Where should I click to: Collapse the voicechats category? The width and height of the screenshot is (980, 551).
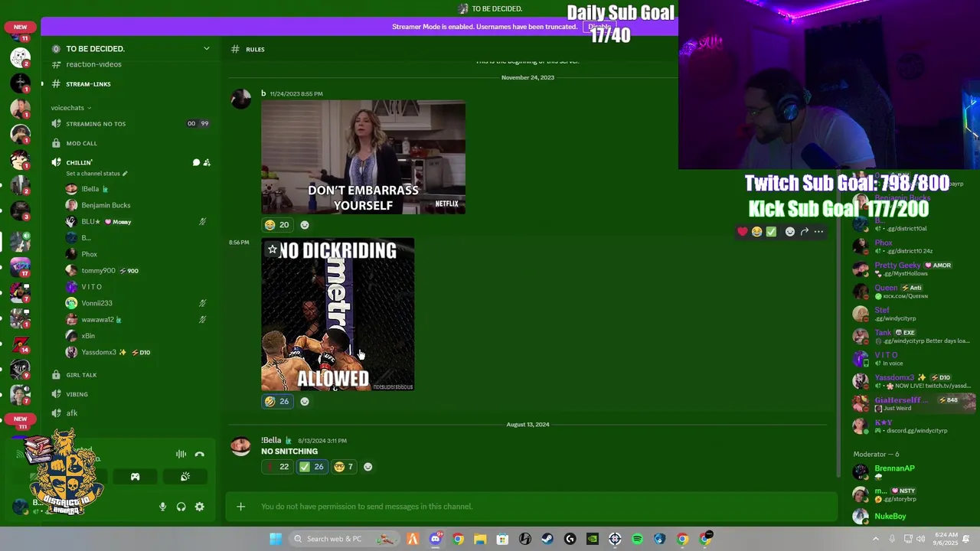[71, 108]
